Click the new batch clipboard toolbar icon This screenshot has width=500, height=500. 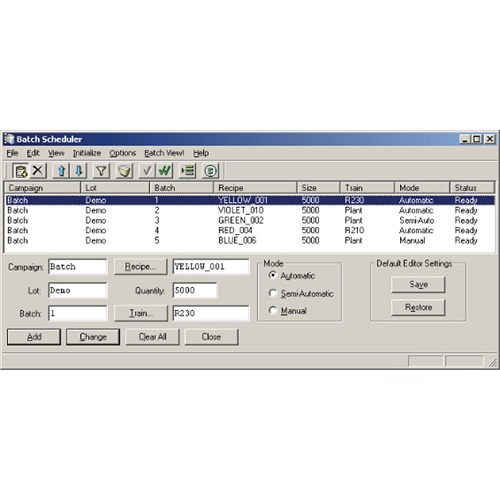click(x=21, y=171)
